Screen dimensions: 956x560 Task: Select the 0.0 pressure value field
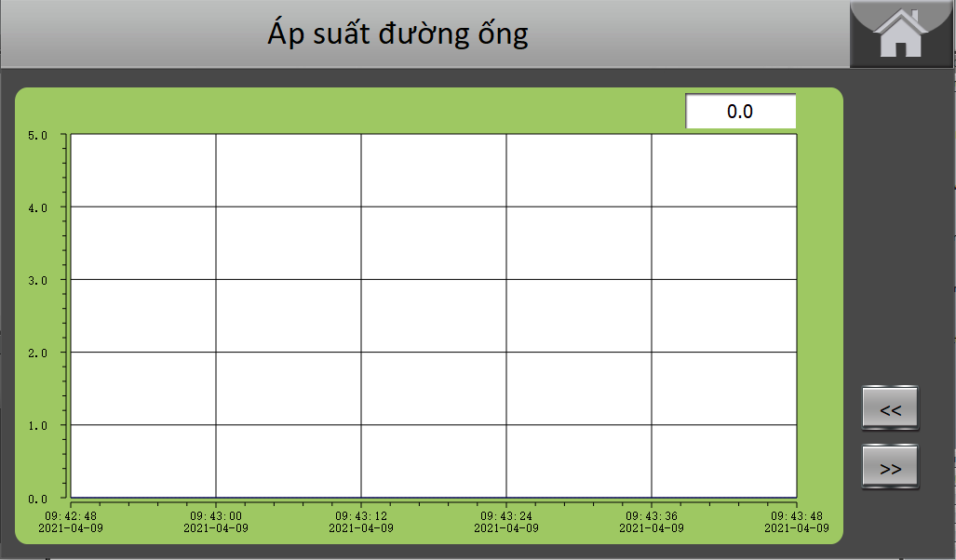[740, 112]
